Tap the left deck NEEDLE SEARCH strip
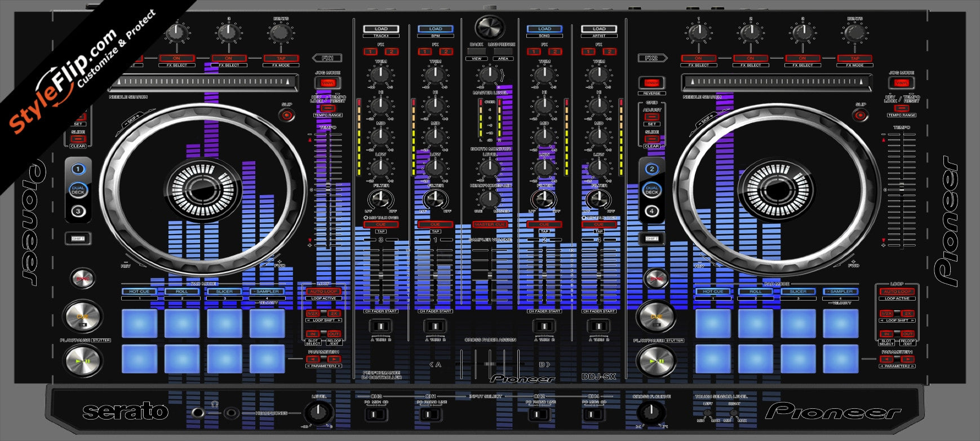 point(203,83)
